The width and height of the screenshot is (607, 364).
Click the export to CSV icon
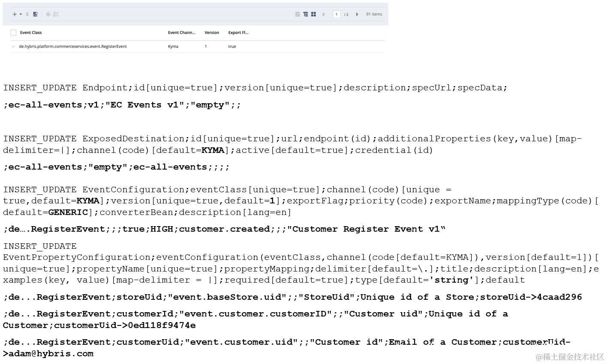(x=36, y=14)
